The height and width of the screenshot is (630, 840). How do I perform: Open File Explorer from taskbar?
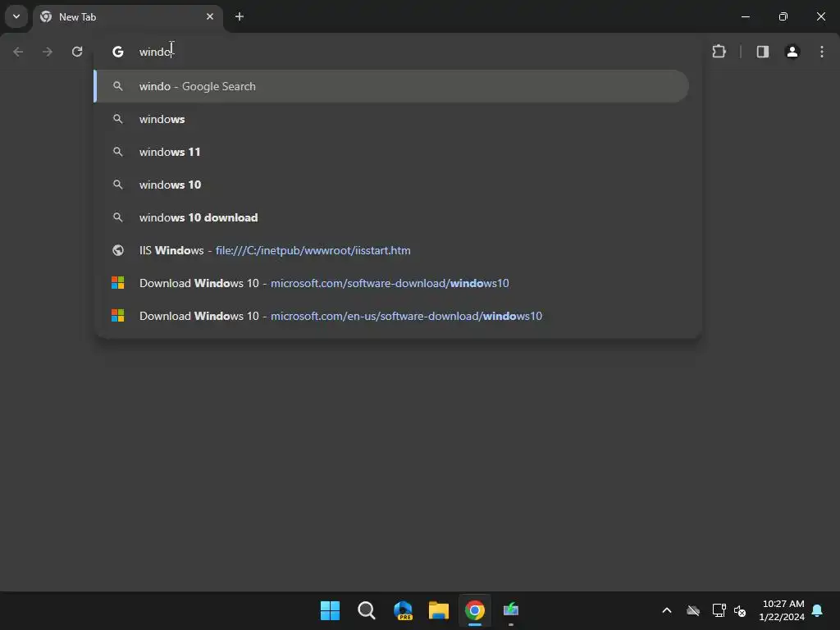[439, 610]
